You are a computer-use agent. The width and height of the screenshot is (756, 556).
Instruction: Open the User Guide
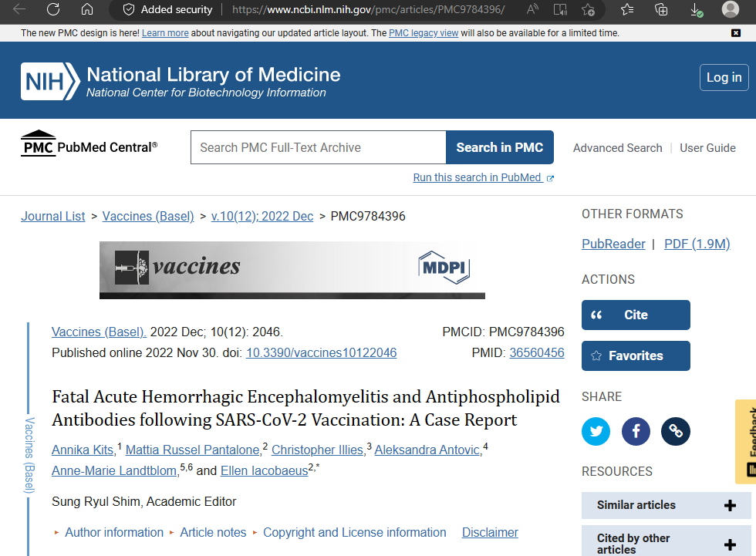[x=708, y=148]
